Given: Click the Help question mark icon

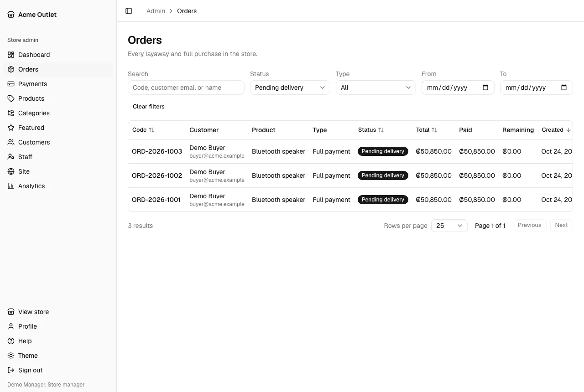Looking at the screenshot, I should coord(11,341).
